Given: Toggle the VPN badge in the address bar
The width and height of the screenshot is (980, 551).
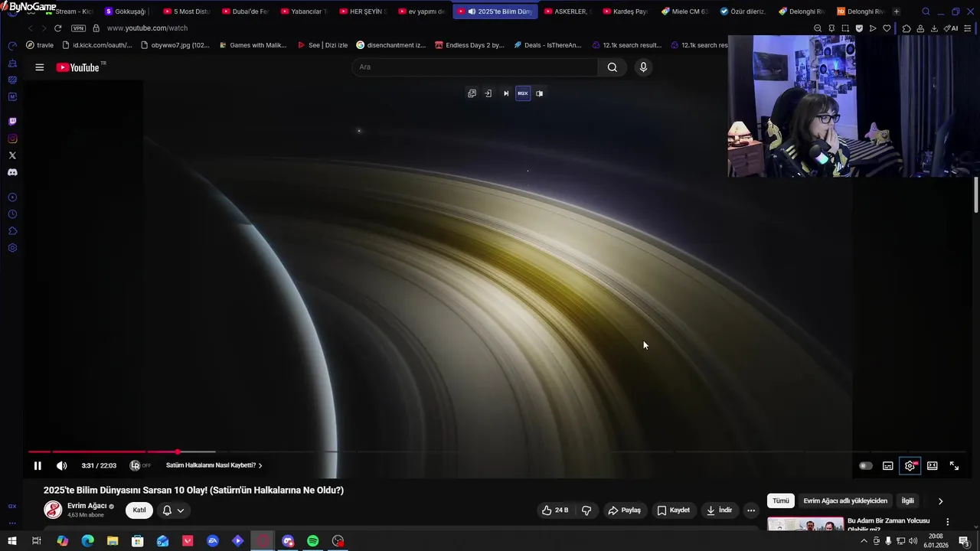Looking at the screenshot, I should [x=78, y=28].
